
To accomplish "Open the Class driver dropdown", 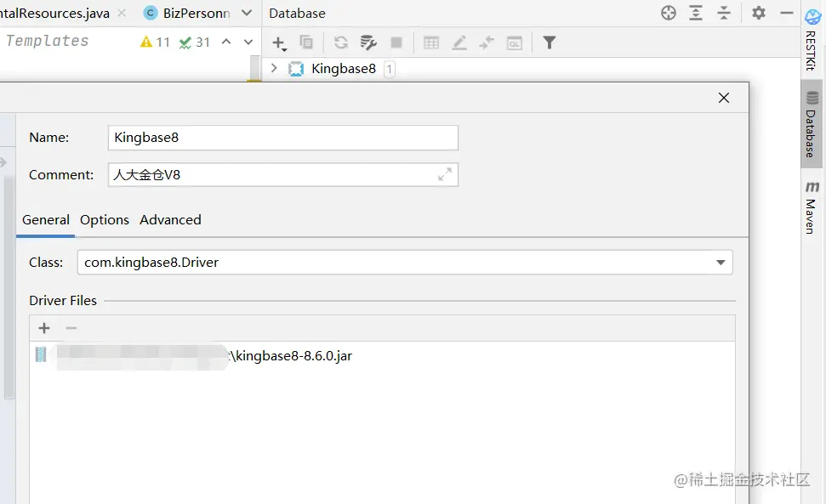I will click(x=720, y=262).
